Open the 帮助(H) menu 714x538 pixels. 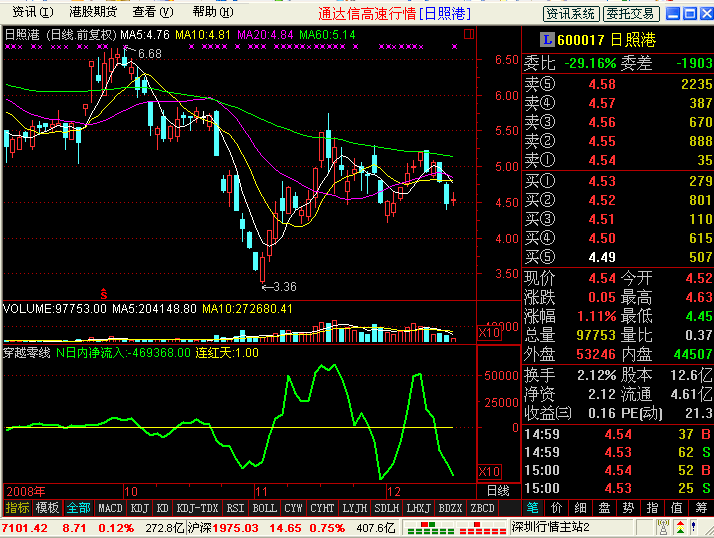[x=213, y=12]
